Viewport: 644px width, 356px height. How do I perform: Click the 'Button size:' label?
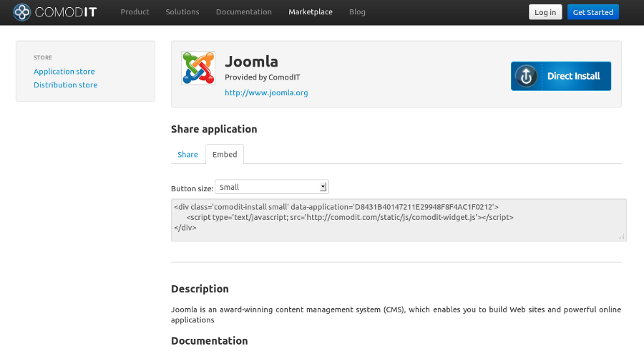pyautogui.click(x=192, y=188)
